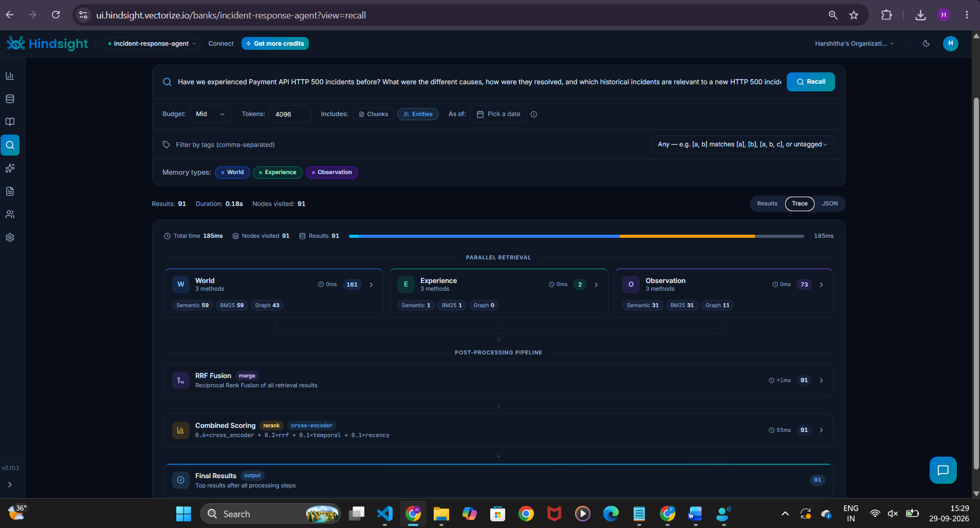This screenshot has width=980, height=528.
Task: Click the Tokens input field
Action: pyautogui.click(x=290, y=114)
